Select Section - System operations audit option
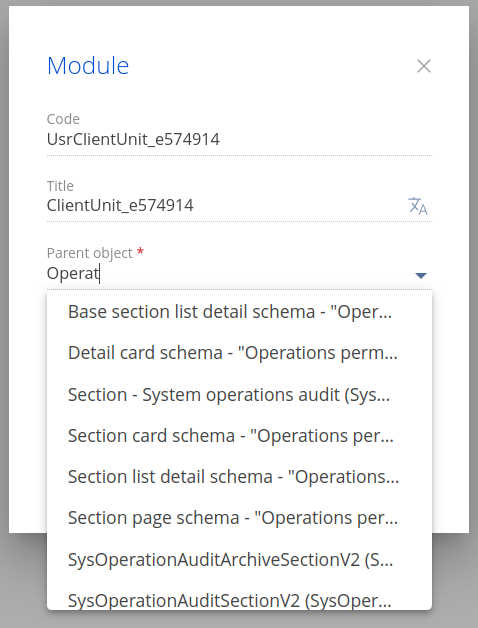Viewport: 478px width, 628px height. pyautogui.click(x=240, y=395)
